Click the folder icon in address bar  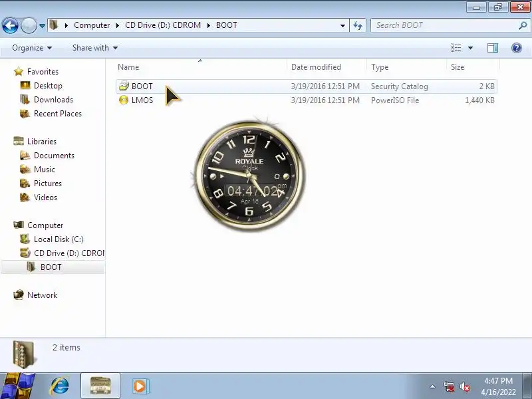[54, 25]
